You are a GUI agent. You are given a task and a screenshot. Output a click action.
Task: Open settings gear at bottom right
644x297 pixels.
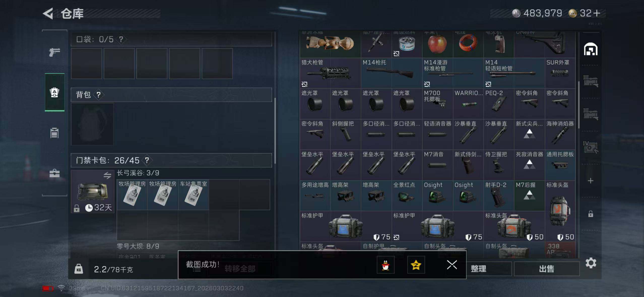pos(591,263)
